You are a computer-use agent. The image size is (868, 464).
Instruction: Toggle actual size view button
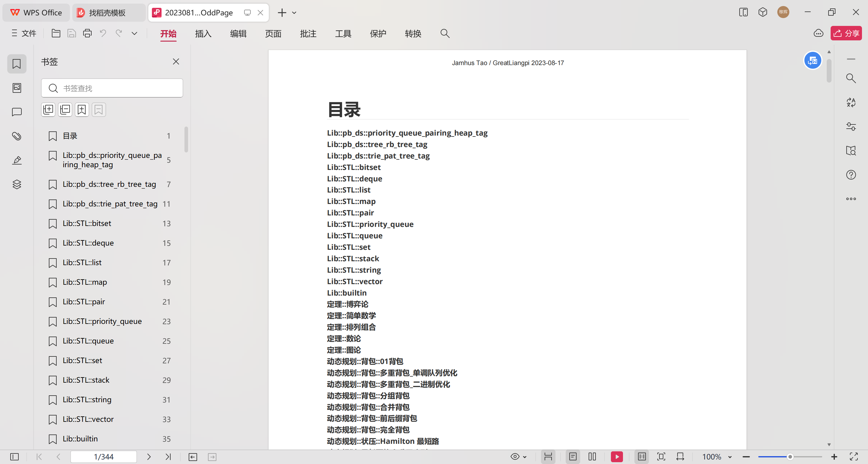642,456
